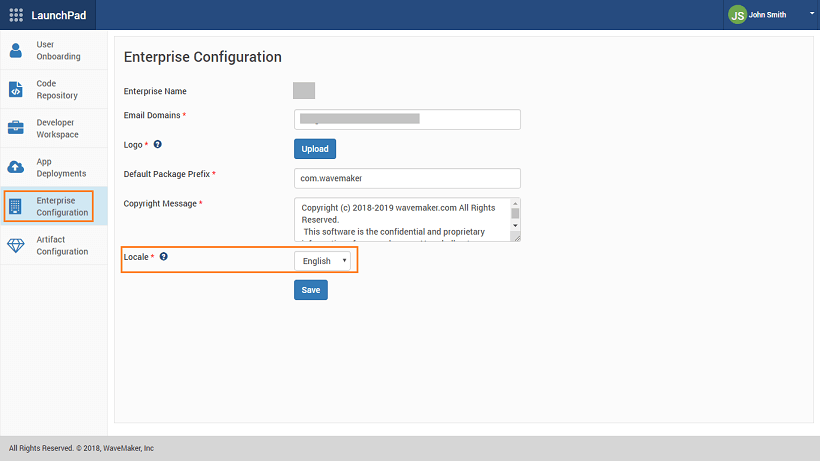Select App Deployments in sidebar

coord(61,167)
